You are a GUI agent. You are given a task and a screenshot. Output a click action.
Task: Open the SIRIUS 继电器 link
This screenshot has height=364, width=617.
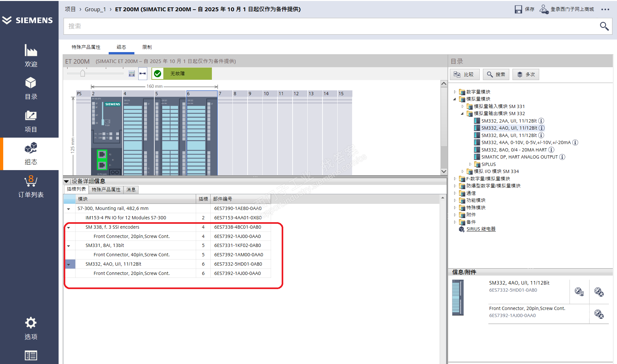click(481, 229)
